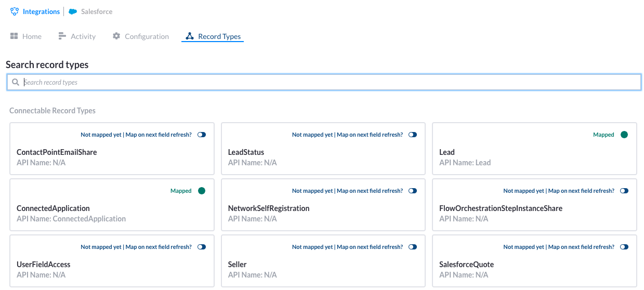This screenshot has height=290, width=644.
Task: Toggle map on refresh for NetworkSelfRegistration
Action: (x=413, y=191)
